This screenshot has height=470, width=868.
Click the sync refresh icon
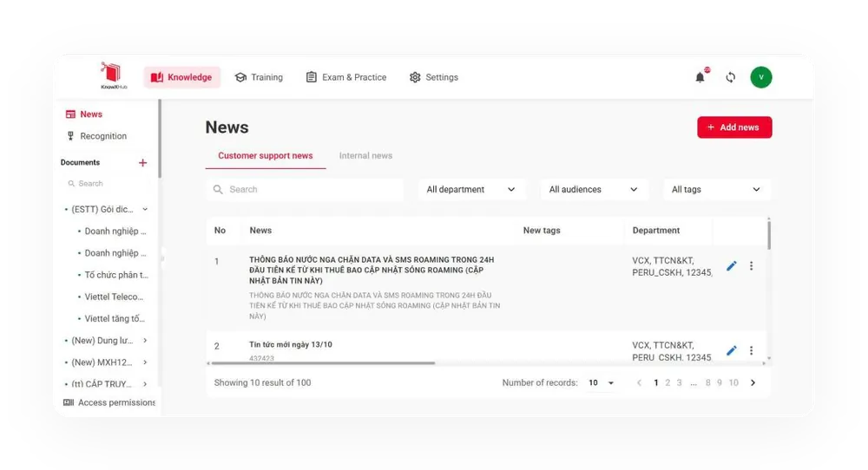[x=731, y=77]
